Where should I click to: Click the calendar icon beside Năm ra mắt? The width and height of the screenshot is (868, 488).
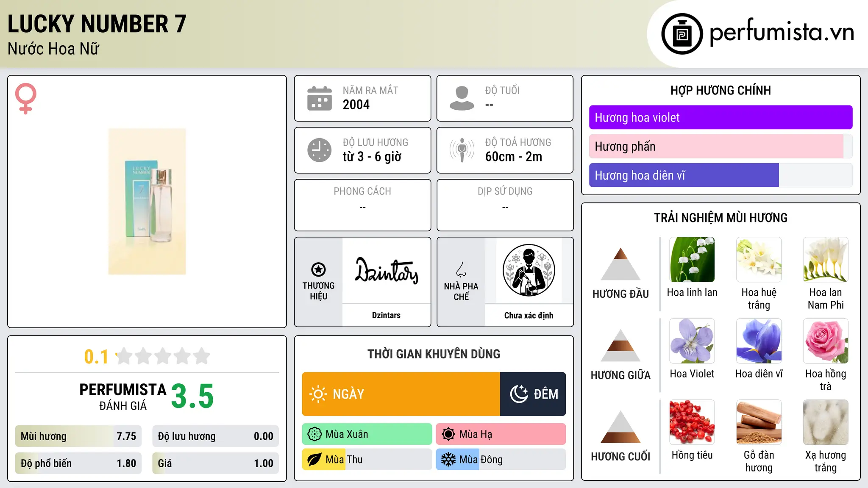(x=320, y=98)
